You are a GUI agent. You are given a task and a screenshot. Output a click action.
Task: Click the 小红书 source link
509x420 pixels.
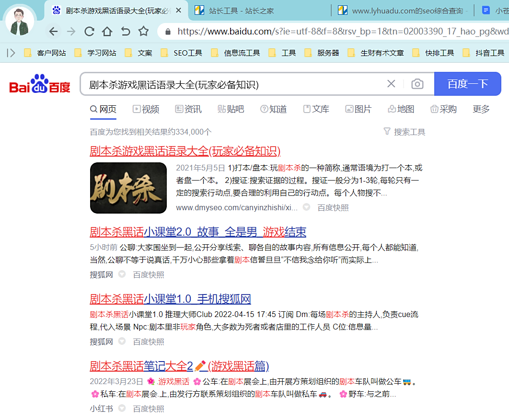pyautogui.click(x=101, y=409)
